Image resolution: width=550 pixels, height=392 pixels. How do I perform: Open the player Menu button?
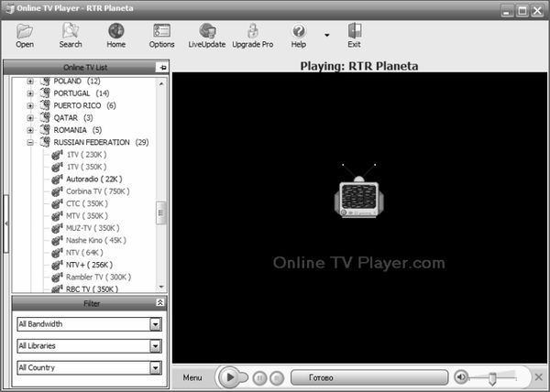pos(192,377)
